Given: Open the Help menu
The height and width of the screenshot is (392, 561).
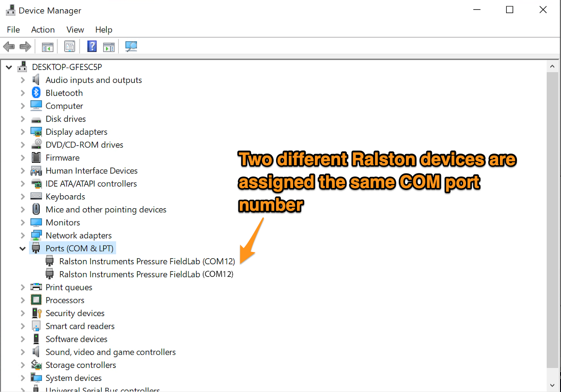Looking at the screenshot, I should click(x=104, y=30).
